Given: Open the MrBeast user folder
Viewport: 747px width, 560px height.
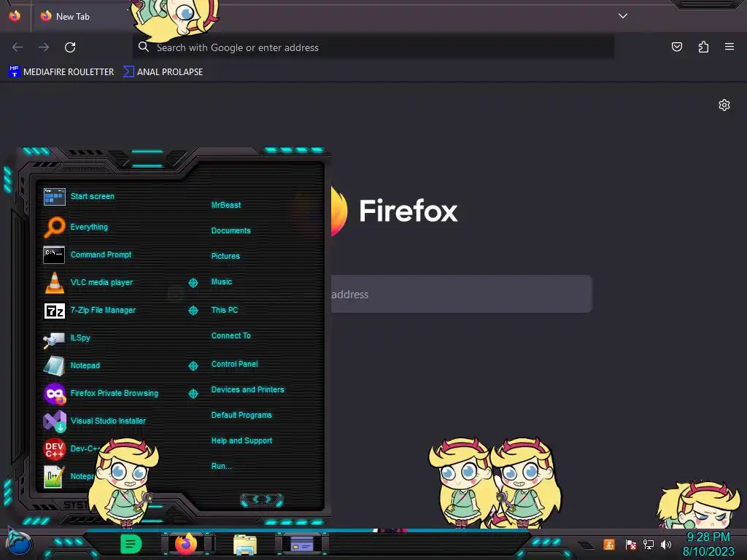Looking at the screenshot, I should point(226,205).
